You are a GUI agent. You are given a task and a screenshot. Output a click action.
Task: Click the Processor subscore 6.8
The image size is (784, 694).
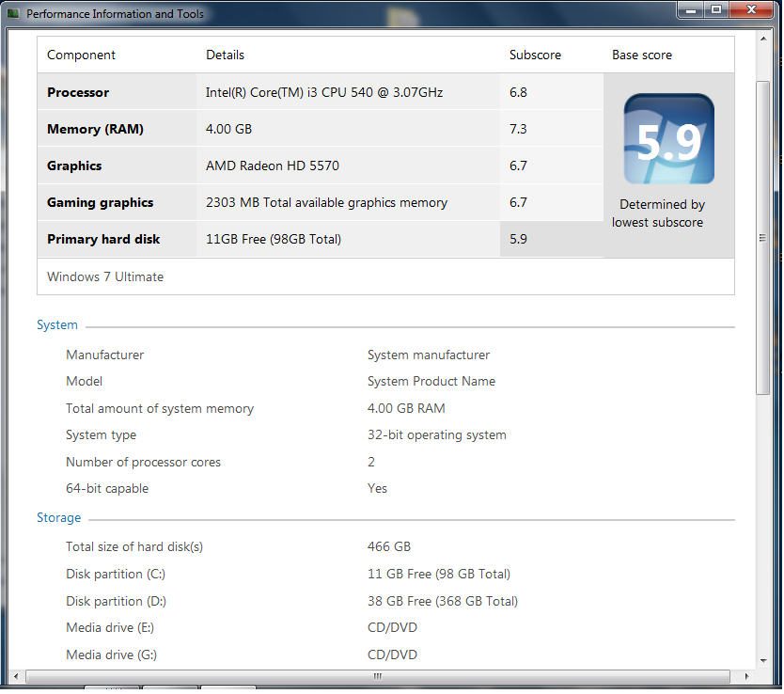pyautogui.click(x=518, y=92)
